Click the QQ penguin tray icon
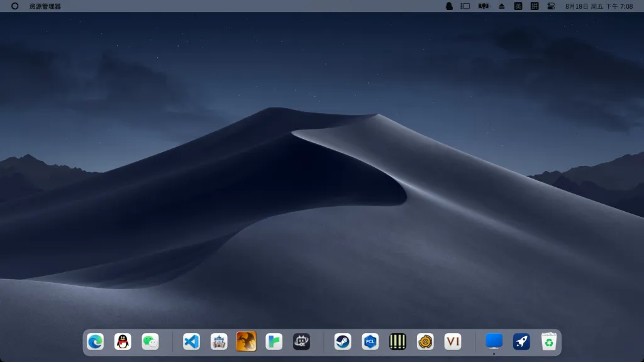This screenshot has height=362, width=644. click(x=449, y=6)
